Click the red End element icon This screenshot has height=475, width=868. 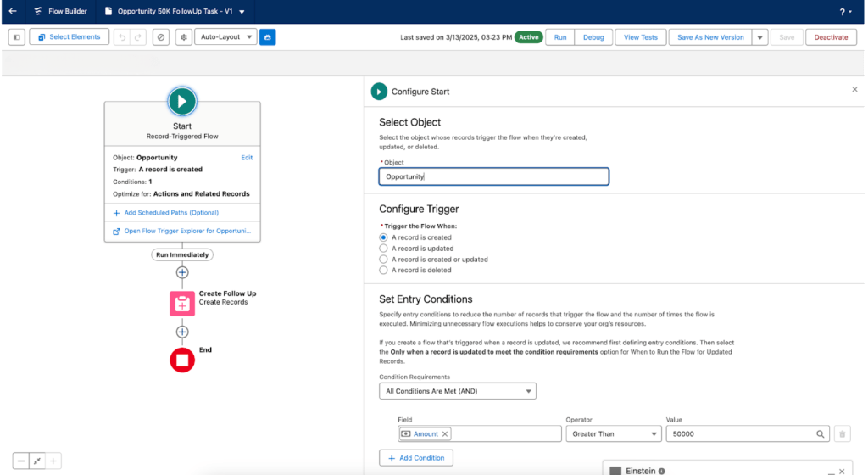pos(182,360)
